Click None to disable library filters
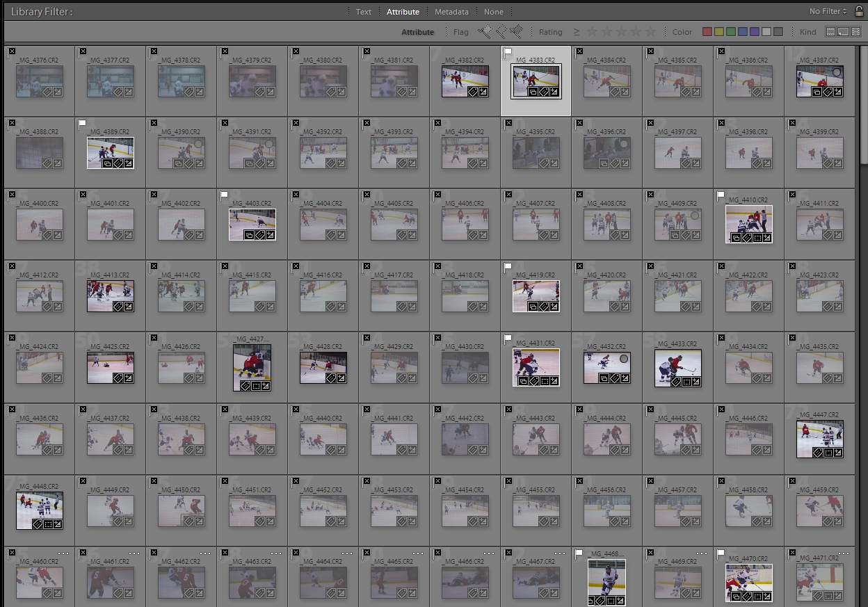Viewport: 868px width, 607px height. click(493, 12)
